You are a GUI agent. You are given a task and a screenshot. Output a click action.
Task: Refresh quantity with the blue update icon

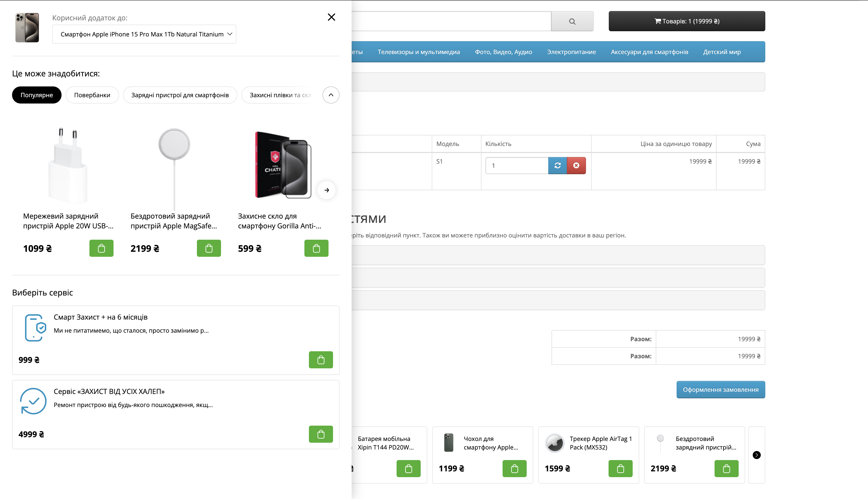pos(557,166)
